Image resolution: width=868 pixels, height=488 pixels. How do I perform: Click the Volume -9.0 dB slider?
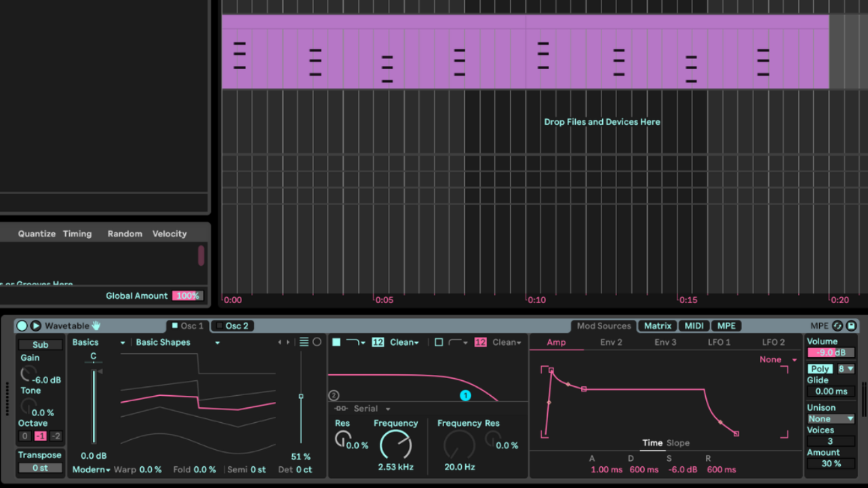click(x=831, y=352)
